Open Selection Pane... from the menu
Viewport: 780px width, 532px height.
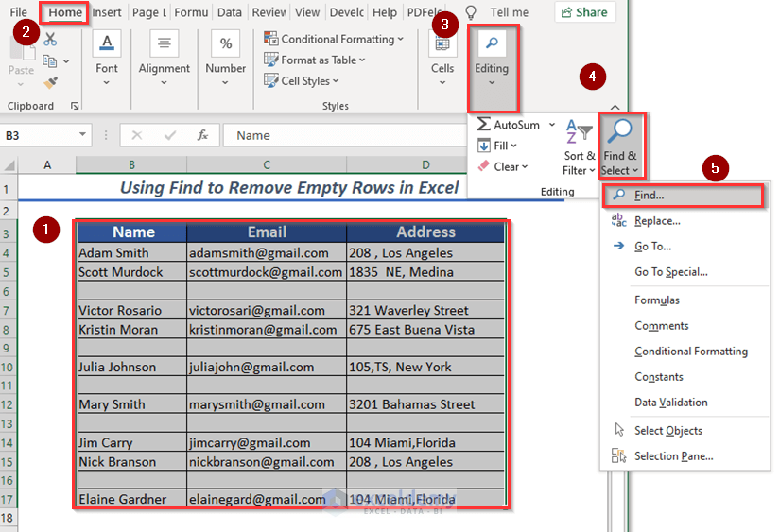click(673, 456)
